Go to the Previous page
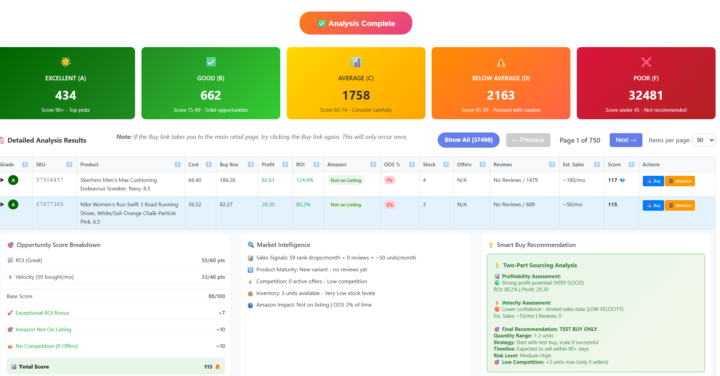Viewport: 720px width, 376px height. point(528,140)
